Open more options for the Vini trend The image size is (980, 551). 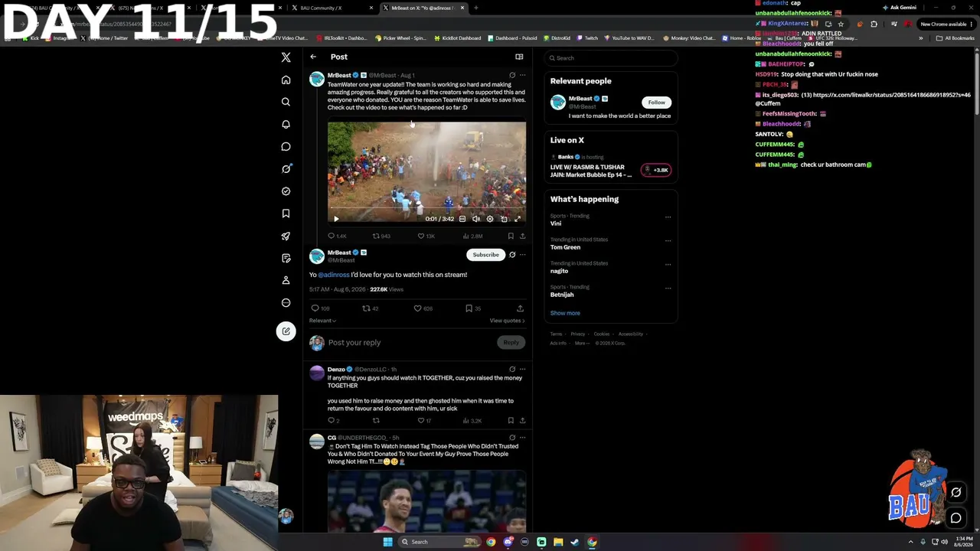pos(668,217)
